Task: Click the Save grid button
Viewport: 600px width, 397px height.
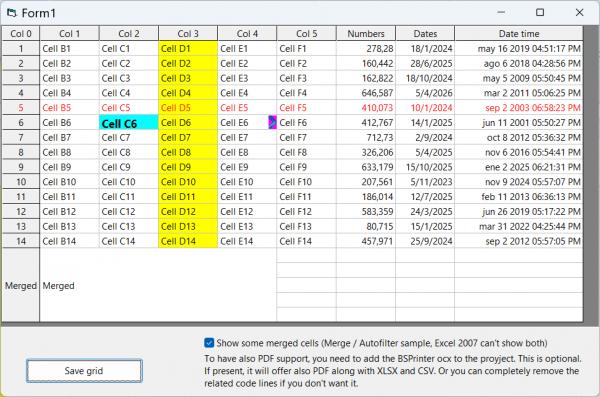Action: coord(84,371)
